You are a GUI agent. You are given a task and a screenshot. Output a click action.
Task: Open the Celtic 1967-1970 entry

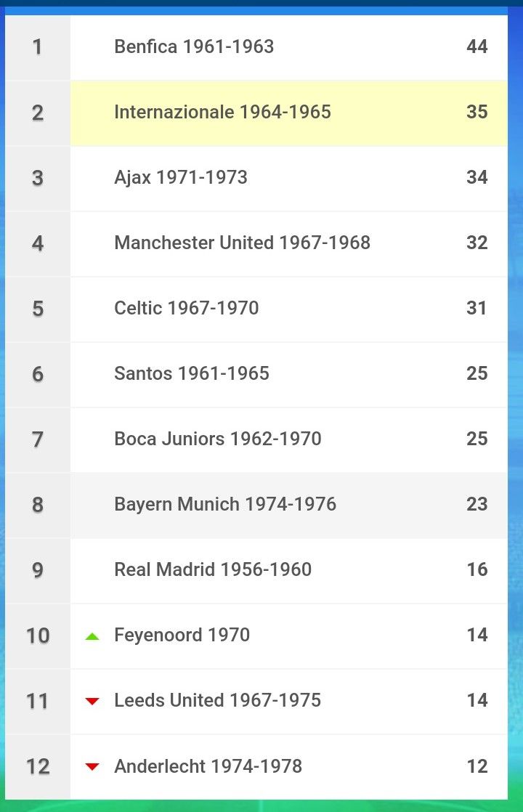pyautogui.click(x=256, y=309)
